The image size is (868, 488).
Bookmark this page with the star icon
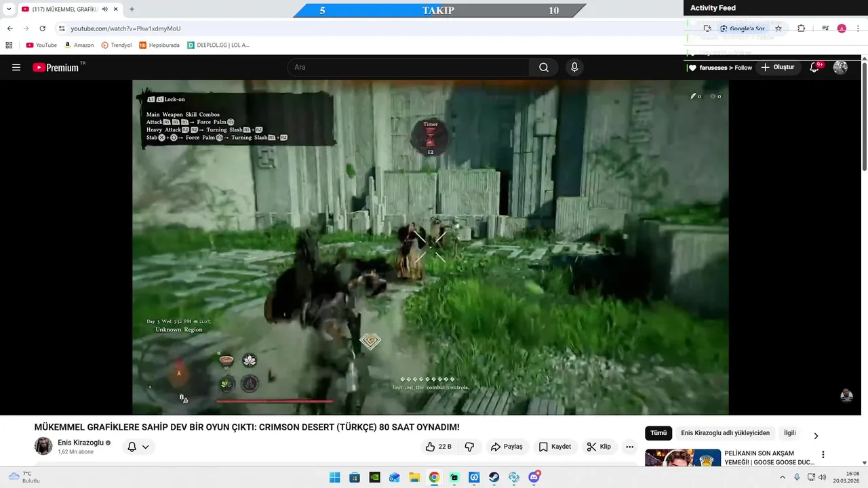click(x=778, y=28)
